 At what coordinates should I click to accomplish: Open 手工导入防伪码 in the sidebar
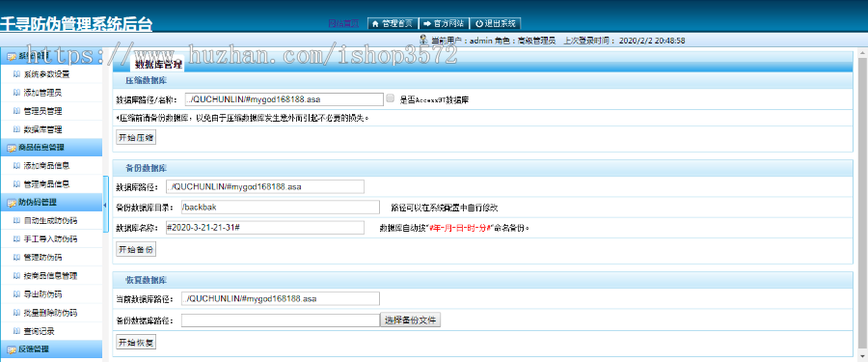(x=50, y=239)
